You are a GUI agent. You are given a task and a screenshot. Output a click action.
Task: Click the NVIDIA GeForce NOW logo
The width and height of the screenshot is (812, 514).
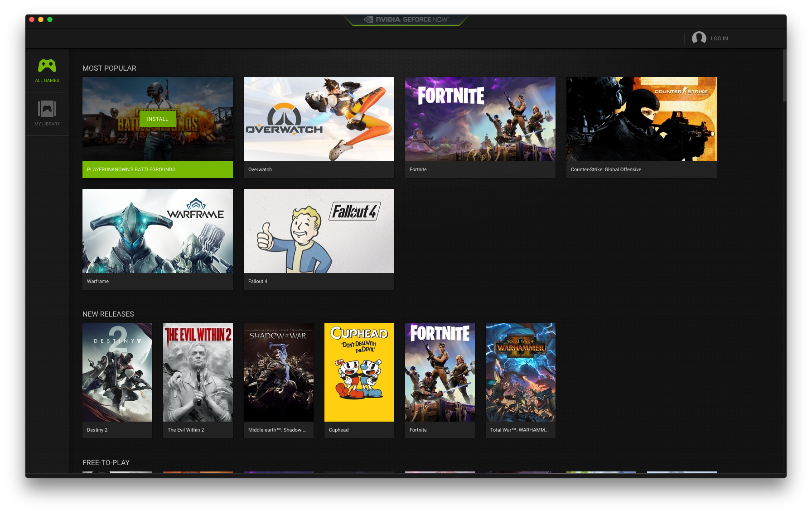406,19
